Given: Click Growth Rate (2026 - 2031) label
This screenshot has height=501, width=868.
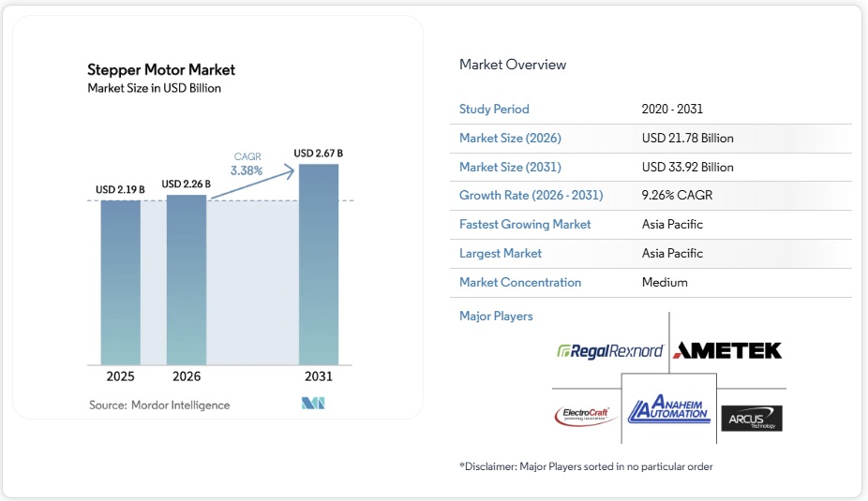Looking at the screenshot, I should tap(531, 196).
